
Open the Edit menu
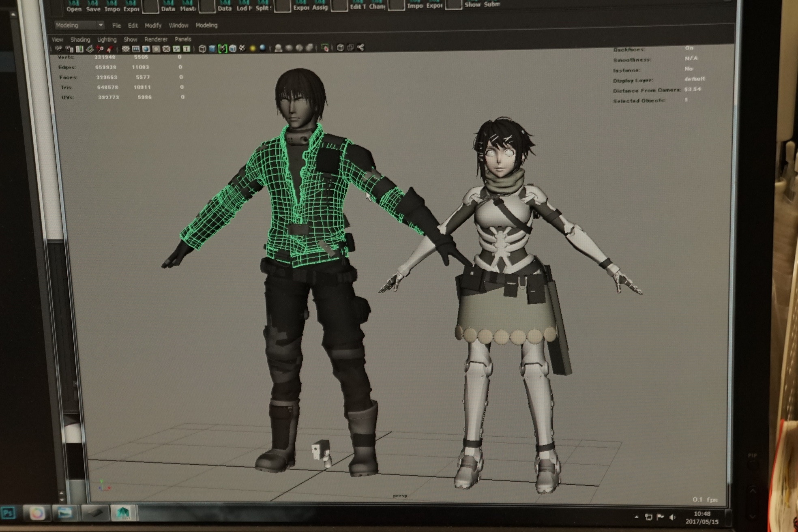click(133, 26)
